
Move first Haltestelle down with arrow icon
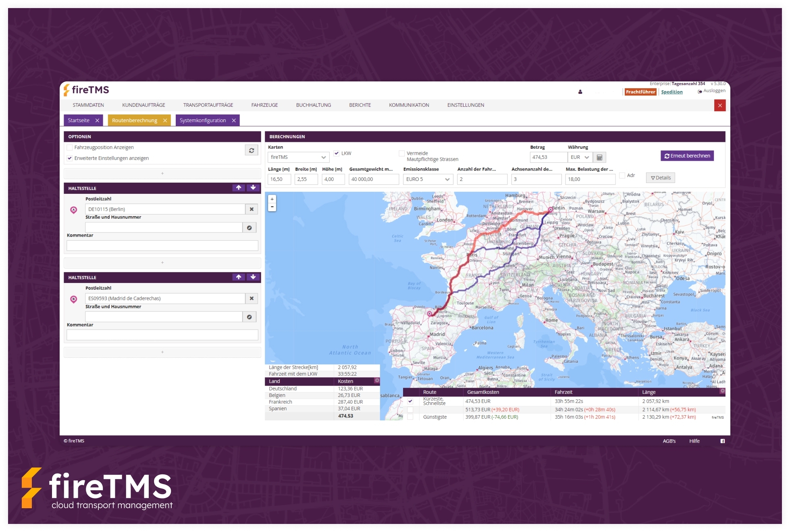[x=253, y=188]
